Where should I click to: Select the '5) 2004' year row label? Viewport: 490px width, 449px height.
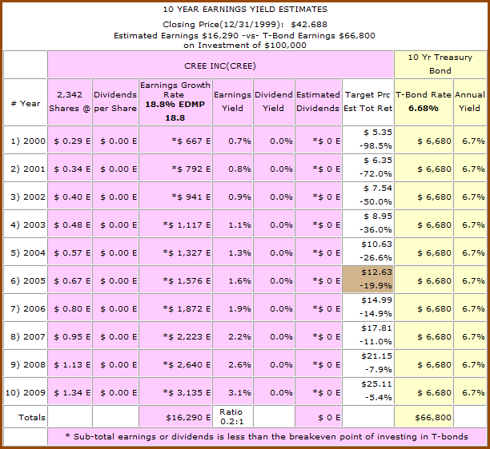[25, 252]
